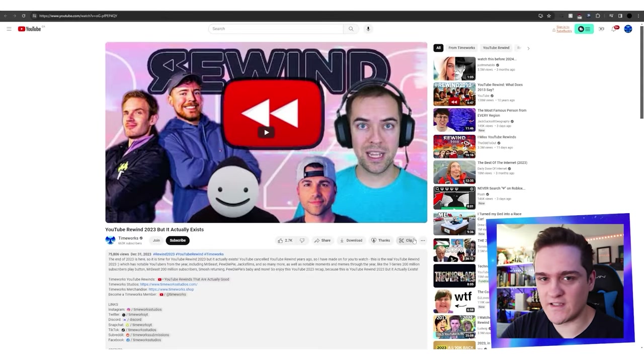Open the timeworksstudios.com link
Viewport: 644px width, 362px height.
169,285
